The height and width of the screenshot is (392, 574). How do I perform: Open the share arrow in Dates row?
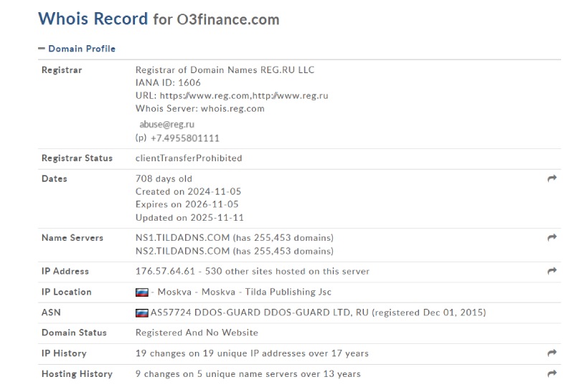[552, 178]
